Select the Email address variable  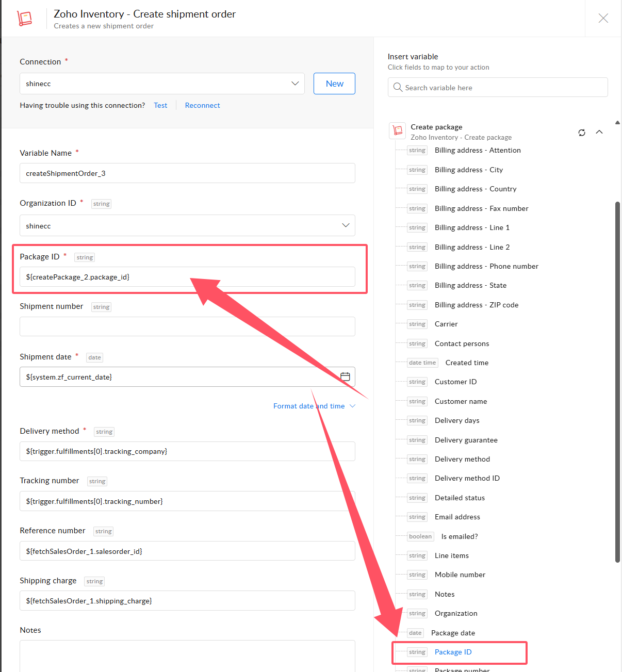click(x=457, y=517)
